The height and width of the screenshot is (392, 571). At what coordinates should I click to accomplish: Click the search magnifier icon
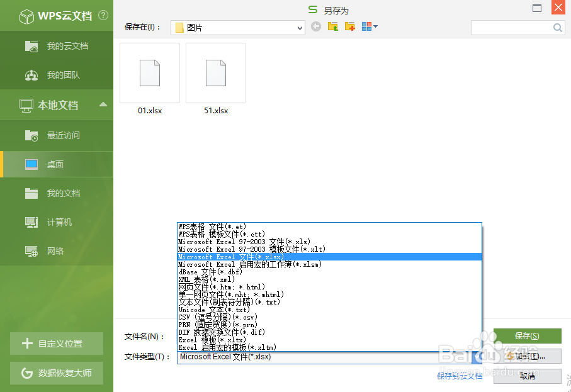point(558,28)
